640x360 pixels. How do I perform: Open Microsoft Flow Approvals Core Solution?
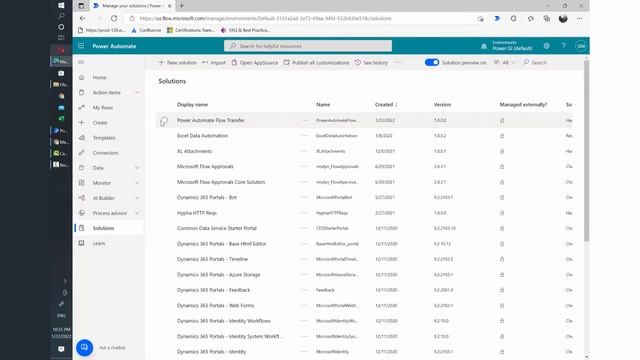(221, 182)
